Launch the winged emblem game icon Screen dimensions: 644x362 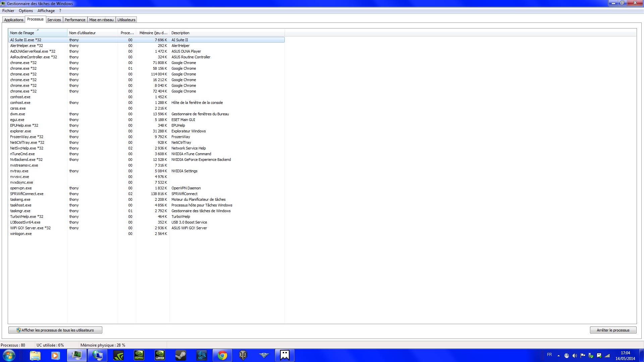click(264, 355)
